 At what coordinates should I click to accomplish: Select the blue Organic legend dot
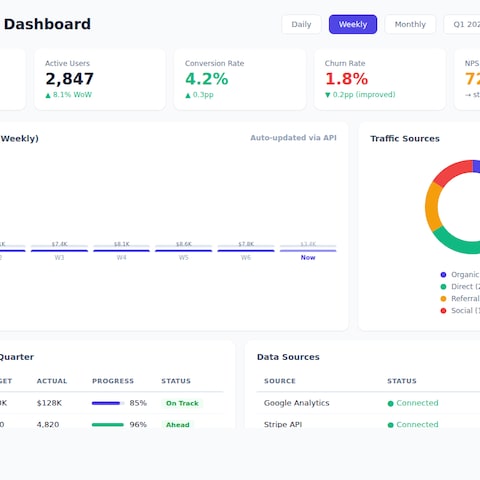pyautogui.click(x=443, y=275)
